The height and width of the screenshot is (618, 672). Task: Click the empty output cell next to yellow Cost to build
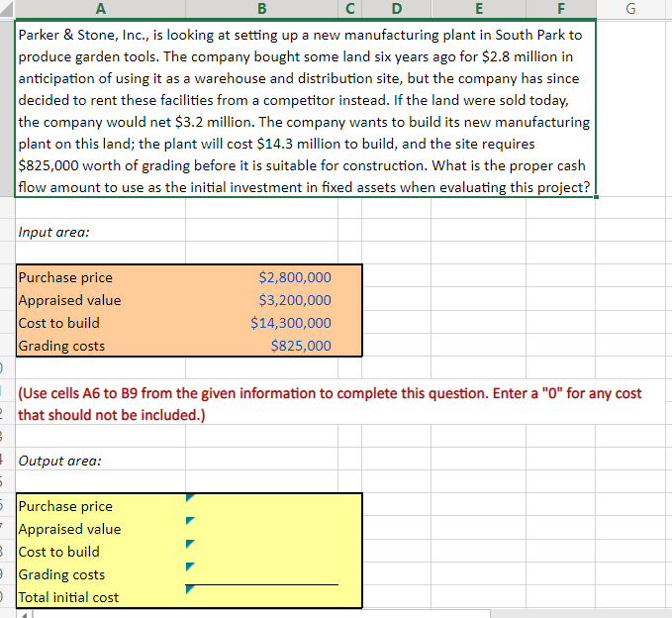pos(262,552)
